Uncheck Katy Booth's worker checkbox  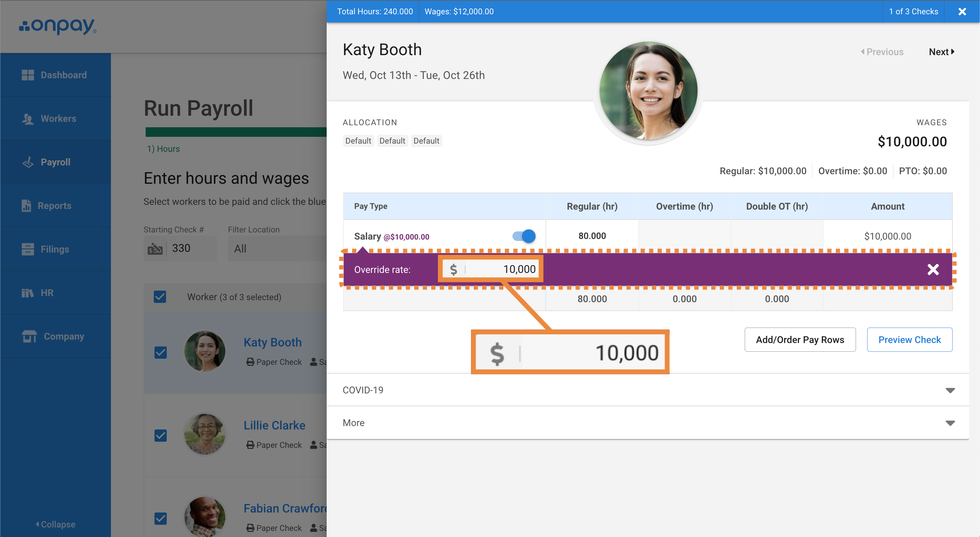[161, 353]
